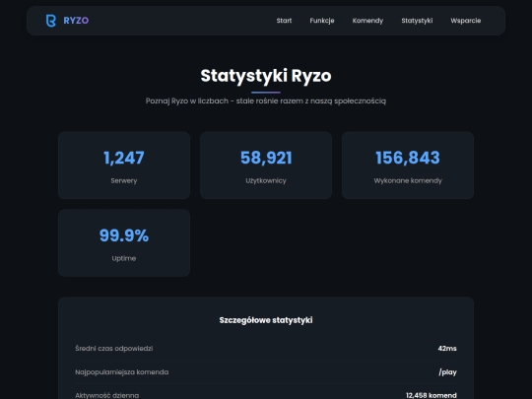Select the /play command value

coord(448,372)
